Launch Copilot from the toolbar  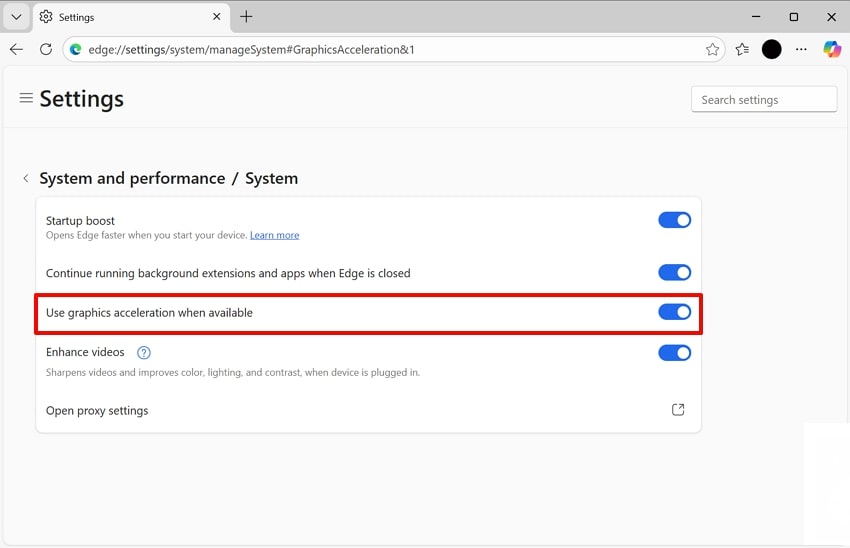831,49
